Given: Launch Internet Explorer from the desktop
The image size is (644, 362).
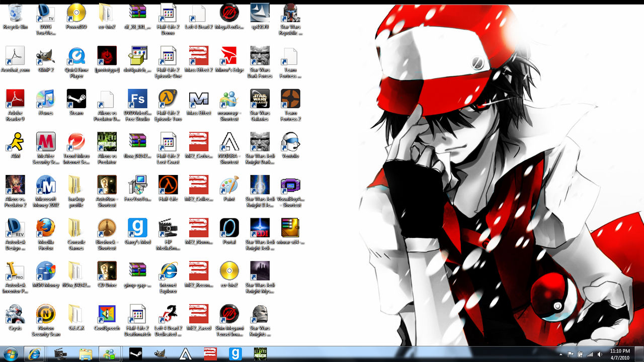Looking at the screenshot, I should (168, 278).
